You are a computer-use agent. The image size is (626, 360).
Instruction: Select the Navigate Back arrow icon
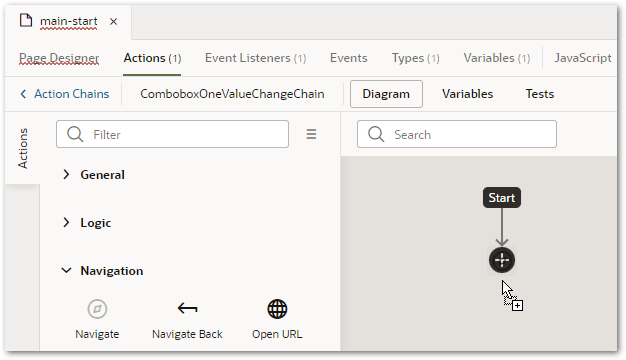click(187, 309)
